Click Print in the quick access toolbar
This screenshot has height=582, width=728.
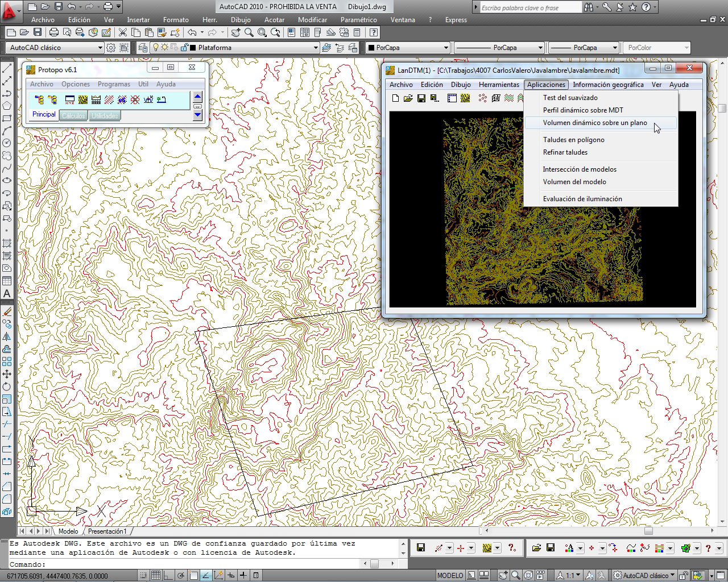click(107, 7)
